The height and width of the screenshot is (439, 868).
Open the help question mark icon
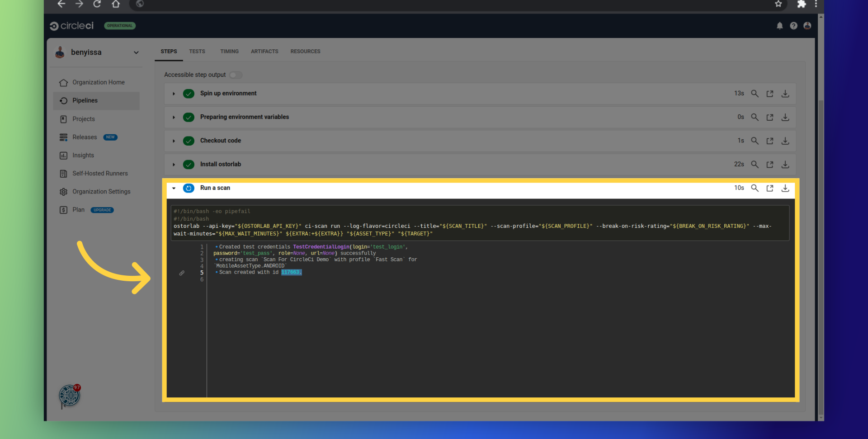[793, 26]
